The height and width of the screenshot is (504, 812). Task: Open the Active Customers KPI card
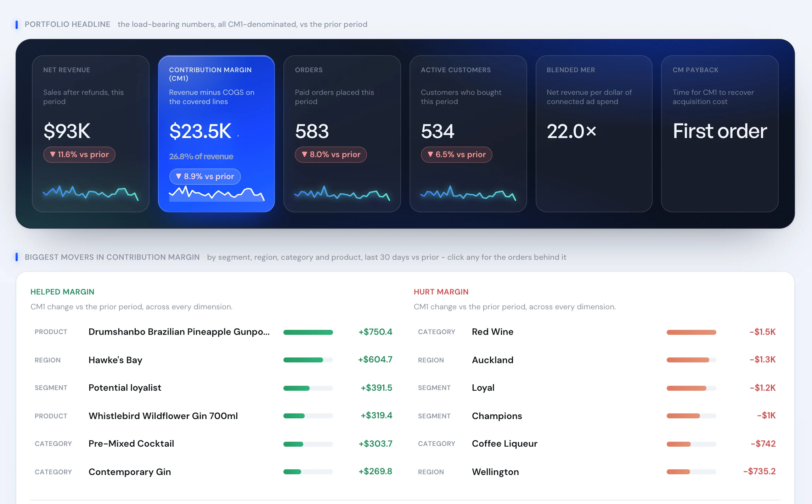point(468,134)
